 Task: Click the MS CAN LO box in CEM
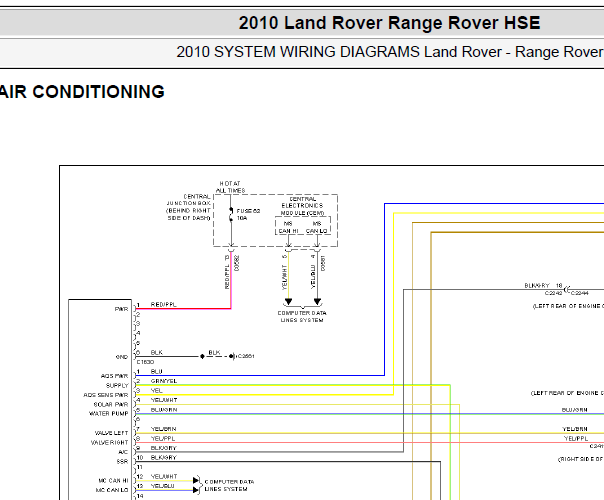click(317, 227)
